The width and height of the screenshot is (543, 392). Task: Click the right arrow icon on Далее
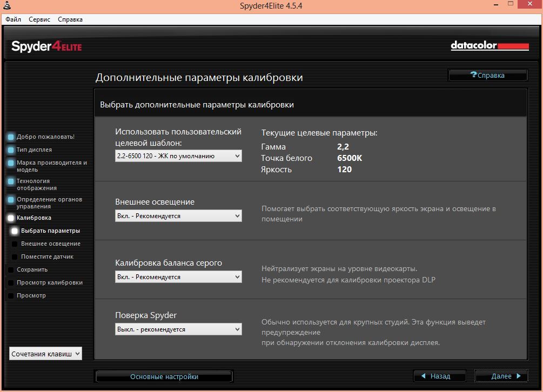(x=519, y=376)
